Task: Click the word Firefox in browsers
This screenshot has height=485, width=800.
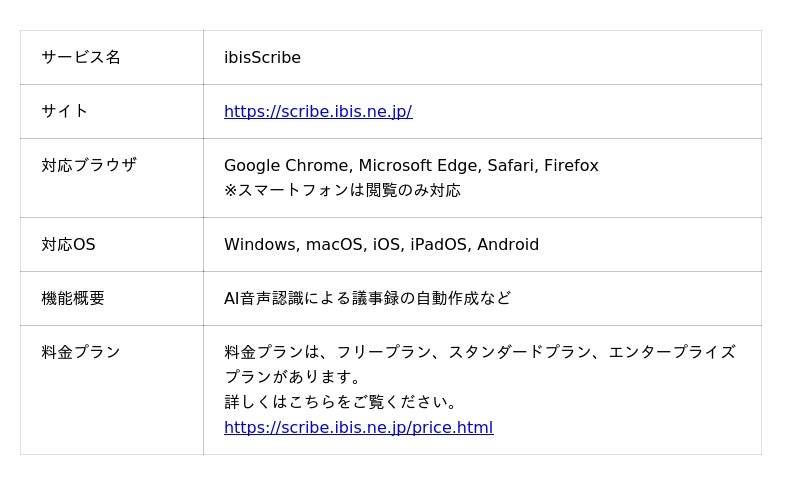Action: click(571, 165)
